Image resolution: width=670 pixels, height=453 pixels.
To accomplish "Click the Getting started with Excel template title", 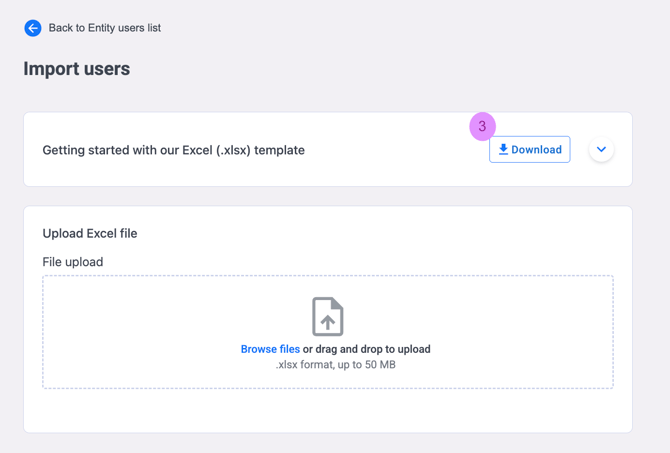I will coord(173,150).
